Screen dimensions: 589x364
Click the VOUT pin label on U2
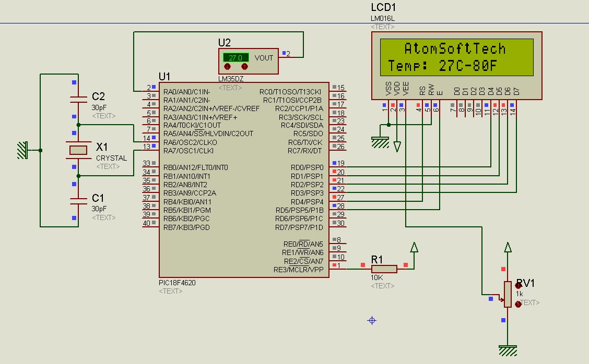click(x=264, y=58)
